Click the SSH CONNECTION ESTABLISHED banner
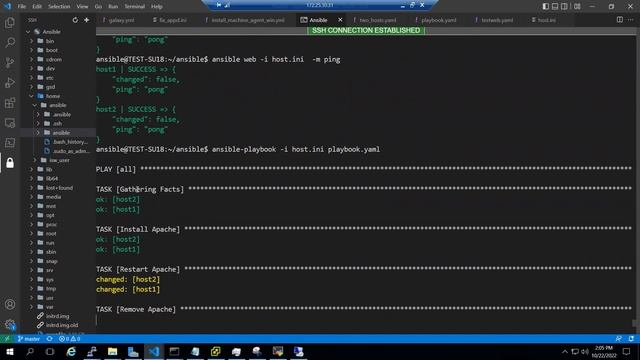The height and width of the screenshot is (360, 640). point(366,31)
